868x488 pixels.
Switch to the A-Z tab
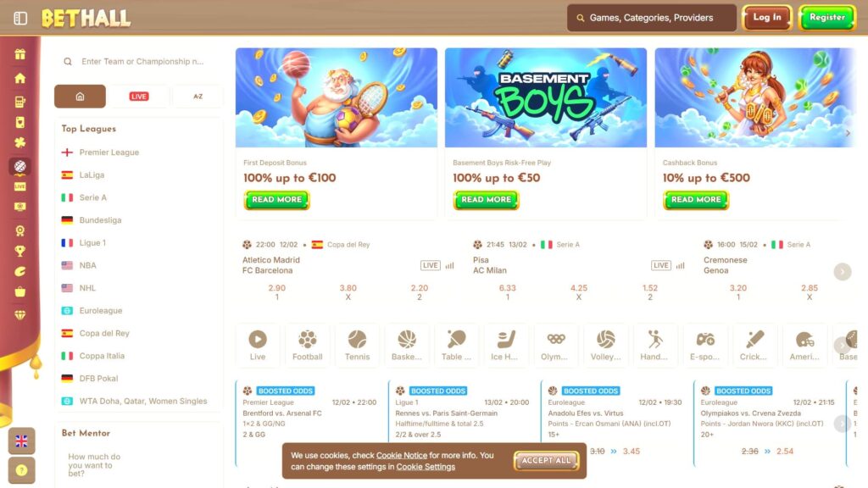(x=198, y=97)
